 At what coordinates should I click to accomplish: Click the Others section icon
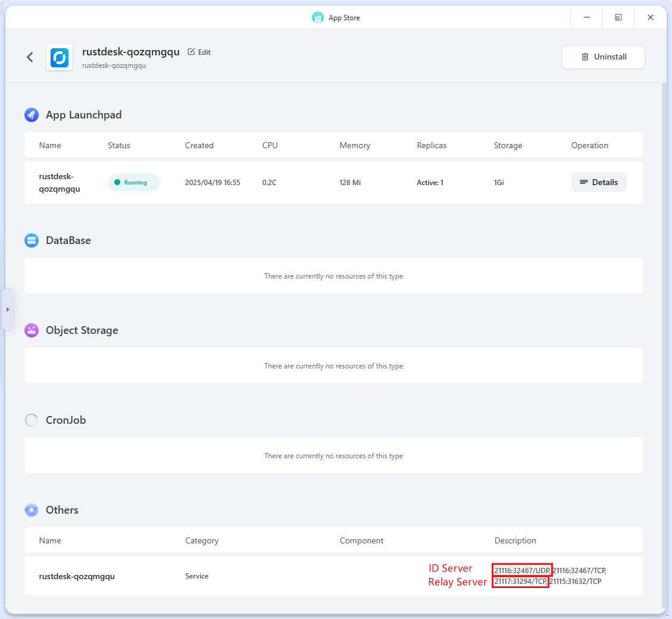pyautogui.click(x=32, y=510)
